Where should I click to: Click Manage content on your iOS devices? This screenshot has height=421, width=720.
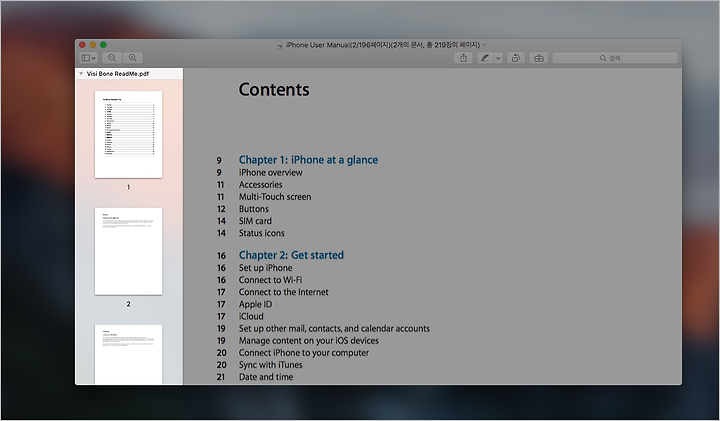309,341
